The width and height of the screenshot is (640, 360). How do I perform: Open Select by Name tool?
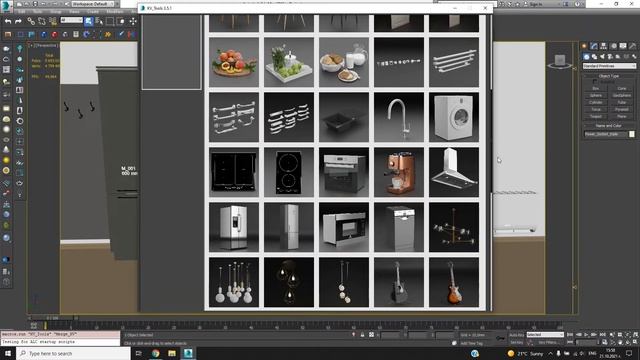[99, 21]
